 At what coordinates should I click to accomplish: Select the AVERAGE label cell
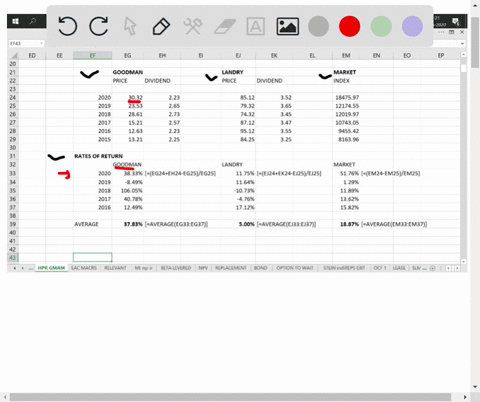tap(92, 224)
